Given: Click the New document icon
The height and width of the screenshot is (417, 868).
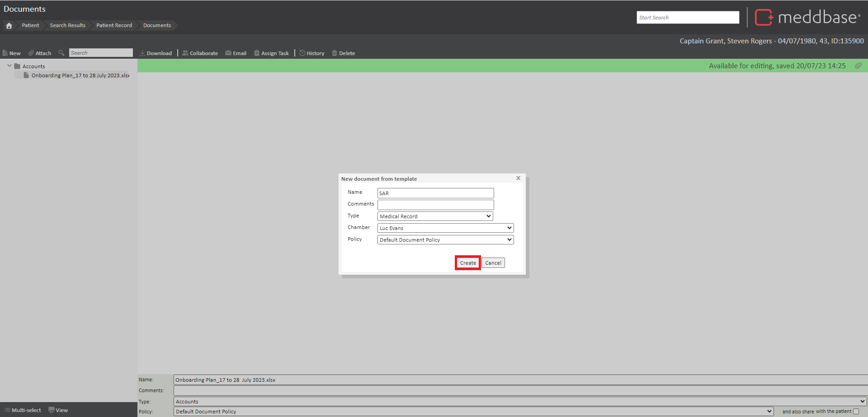Looking at the screenshot, I should [5, 53].
